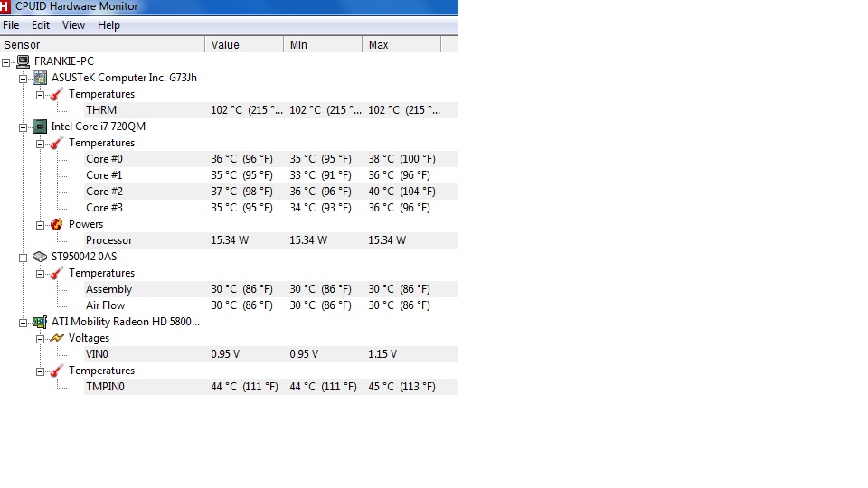The image size is (868, 488).
Task: Select the FRANKIE-PC tree label
Action: [64, 61]
